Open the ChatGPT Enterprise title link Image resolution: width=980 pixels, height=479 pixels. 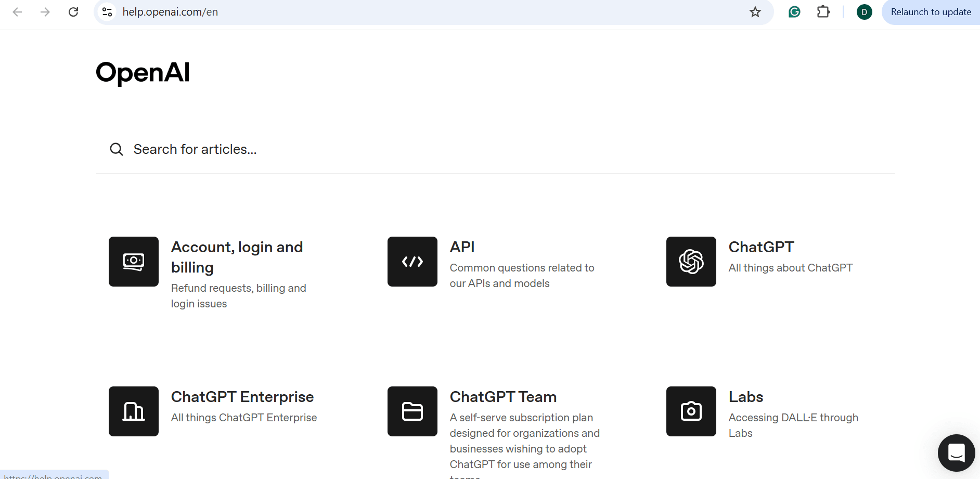(242, 397)
